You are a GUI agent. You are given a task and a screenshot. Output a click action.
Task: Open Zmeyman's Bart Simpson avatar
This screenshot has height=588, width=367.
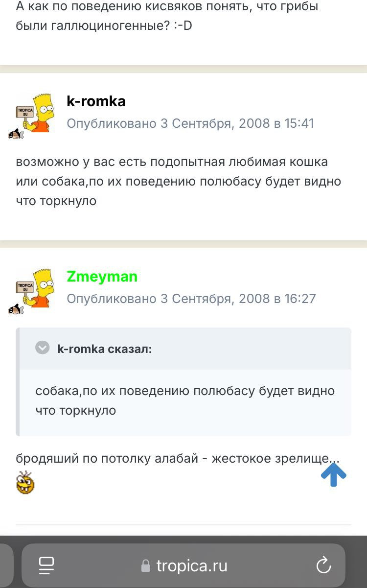34,287
